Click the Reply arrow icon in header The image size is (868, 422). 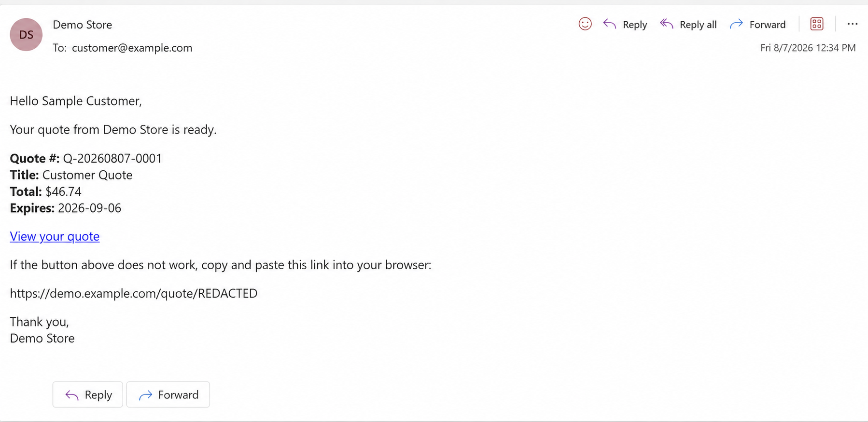[x=610, y=24]
